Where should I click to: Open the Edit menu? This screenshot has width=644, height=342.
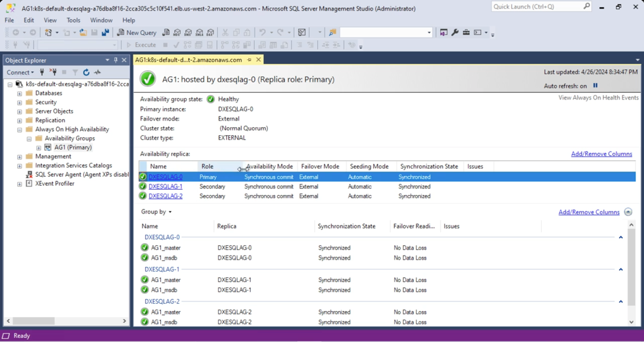(x=29, y=20)
